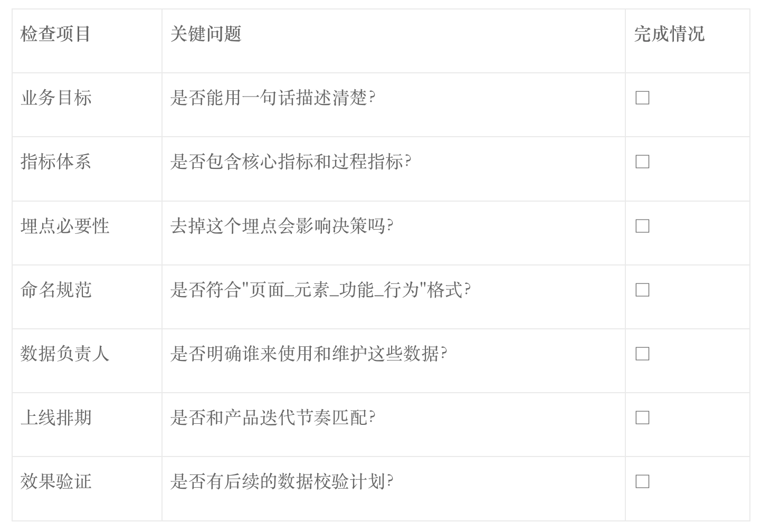Mark 埋点必要性 as completed

point(642,226)
